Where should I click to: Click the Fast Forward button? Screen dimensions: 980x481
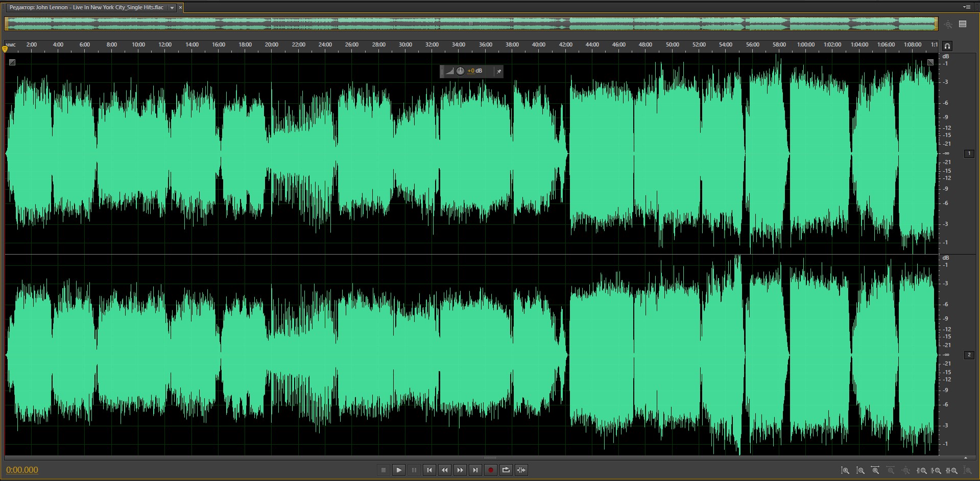point(460,470)
